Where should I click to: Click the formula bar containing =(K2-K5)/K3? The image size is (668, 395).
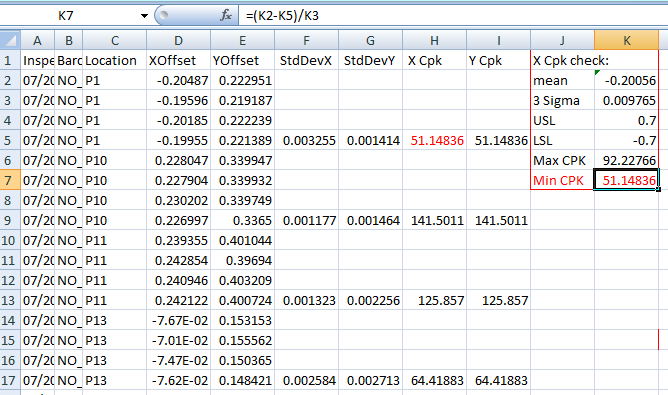(452, 16)
